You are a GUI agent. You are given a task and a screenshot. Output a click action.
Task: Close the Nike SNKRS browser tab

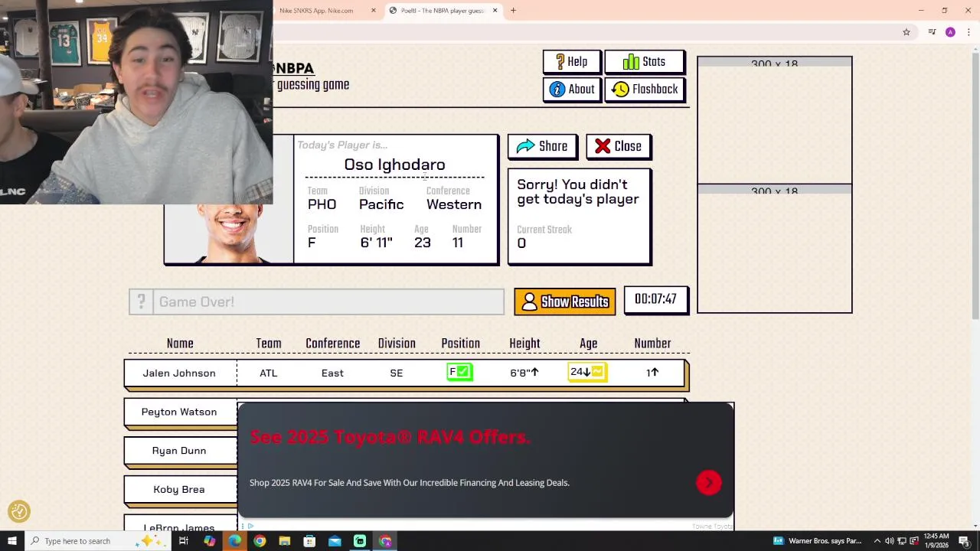(374, 11)
